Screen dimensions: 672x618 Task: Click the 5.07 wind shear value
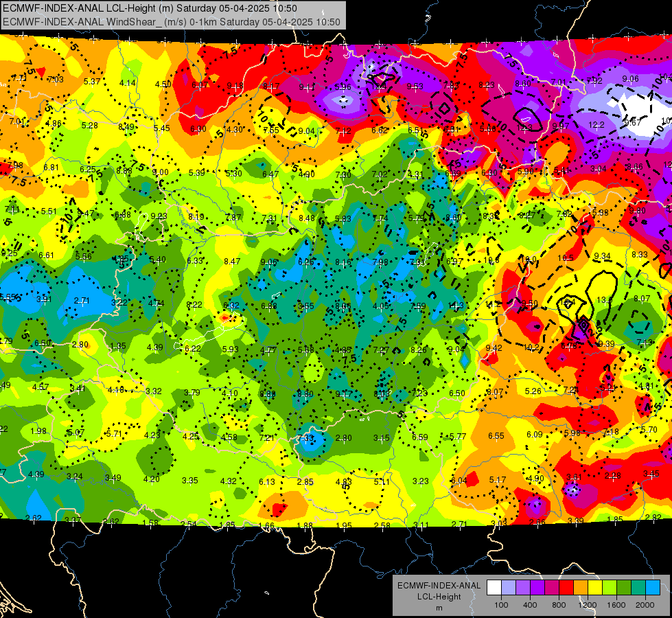tap(76, 433)
